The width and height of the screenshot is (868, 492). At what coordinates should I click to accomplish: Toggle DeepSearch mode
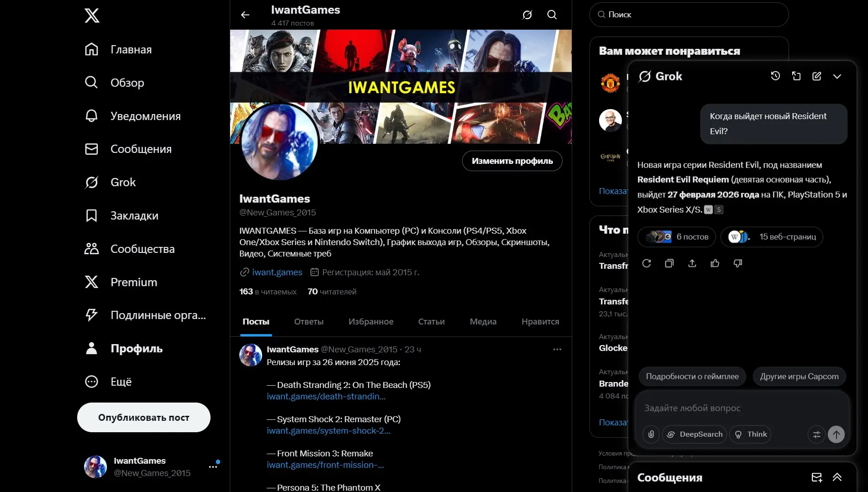click(694, 434)
